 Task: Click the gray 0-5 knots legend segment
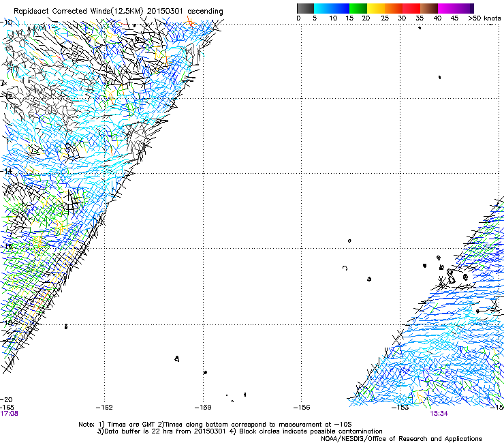pos(305,8)
